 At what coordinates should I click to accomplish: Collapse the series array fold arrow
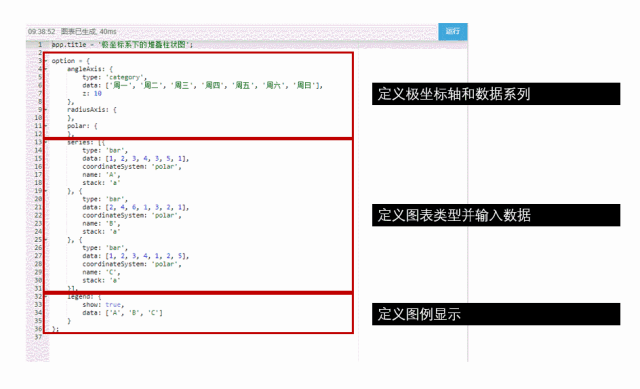pyautogui.click(x=46, y=142)
